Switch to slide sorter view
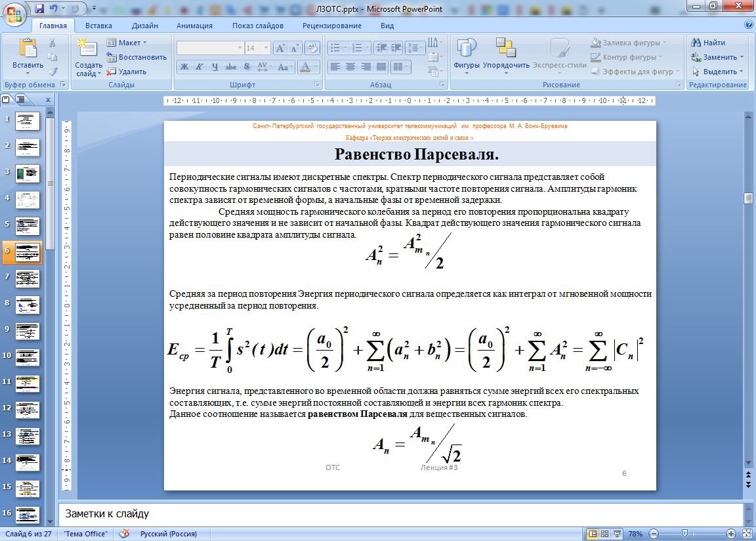Viewport: 756px width, 541px height. (604, 534)
